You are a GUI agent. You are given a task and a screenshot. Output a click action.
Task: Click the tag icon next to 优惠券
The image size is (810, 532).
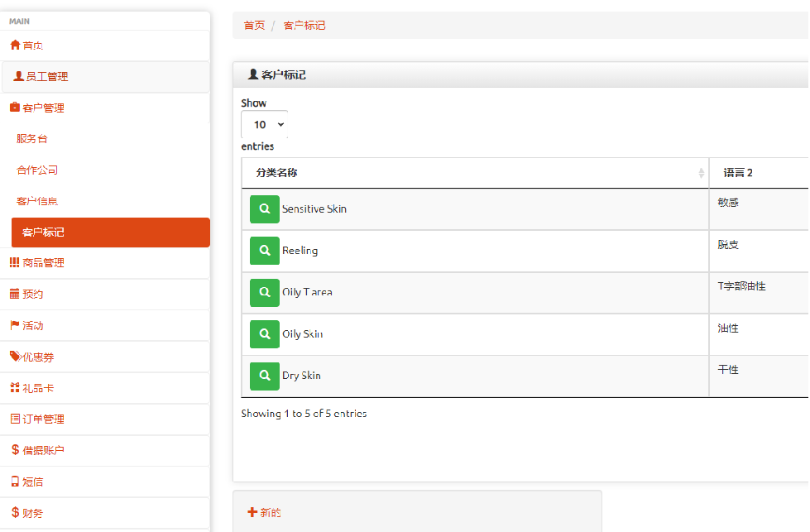15,357
